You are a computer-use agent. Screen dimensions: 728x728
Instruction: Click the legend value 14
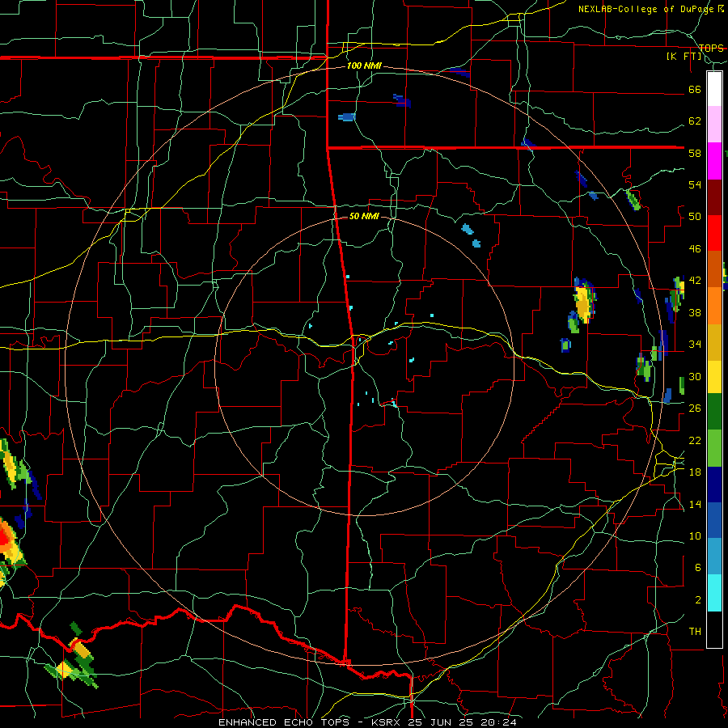(695, 504)
